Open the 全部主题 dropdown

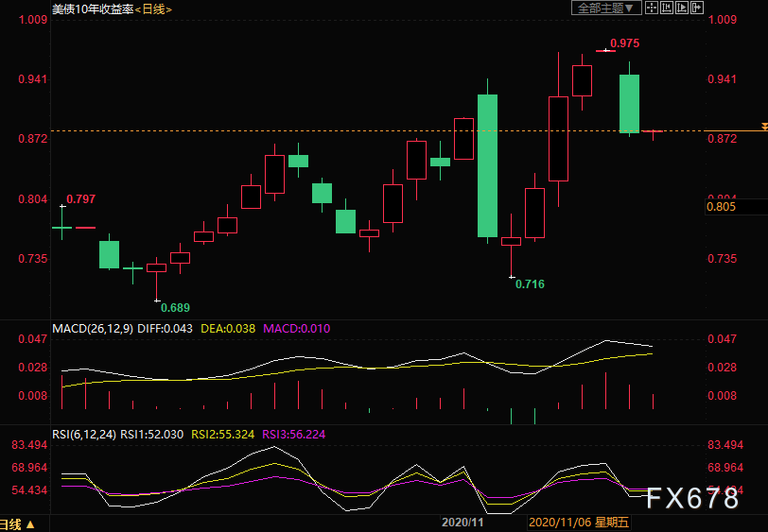(x=606, y=8)
